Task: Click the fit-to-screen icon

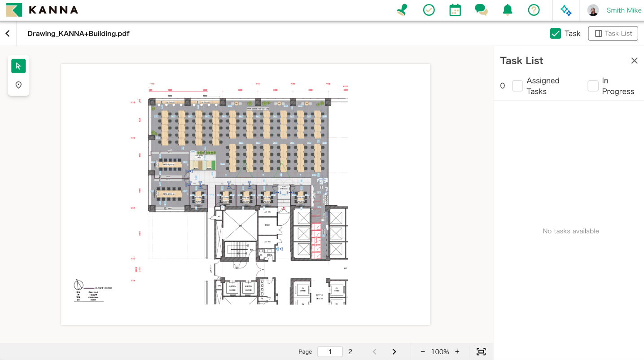Action: tap(481, 351)
